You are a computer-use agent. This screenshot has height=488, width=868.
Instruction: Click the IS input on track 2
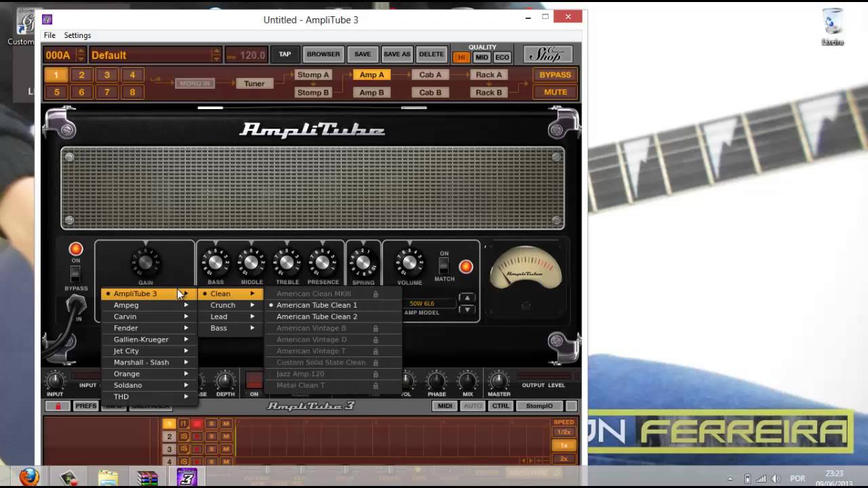pos(183,436)
